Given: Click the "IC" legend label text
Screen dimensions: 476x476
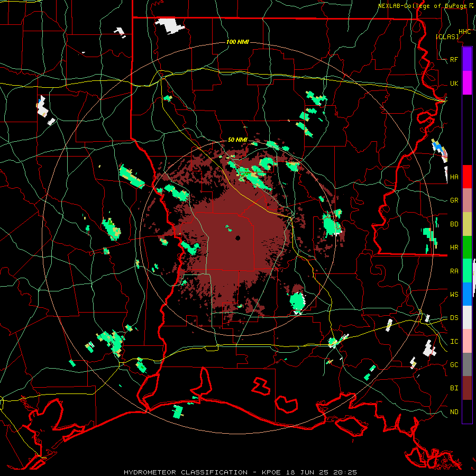Looking at the screenshot, I should [454, 342].
